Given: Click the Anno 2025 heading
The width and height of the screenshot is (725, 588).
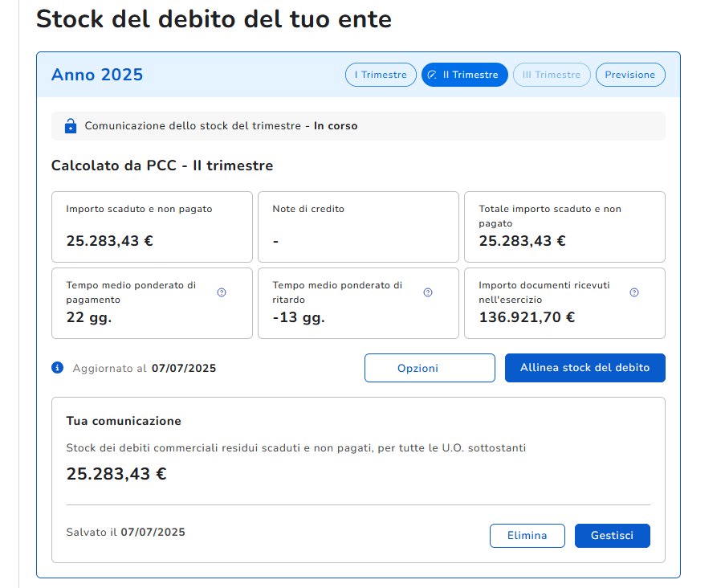Looking at the screenshot, I should coord(97,75).
